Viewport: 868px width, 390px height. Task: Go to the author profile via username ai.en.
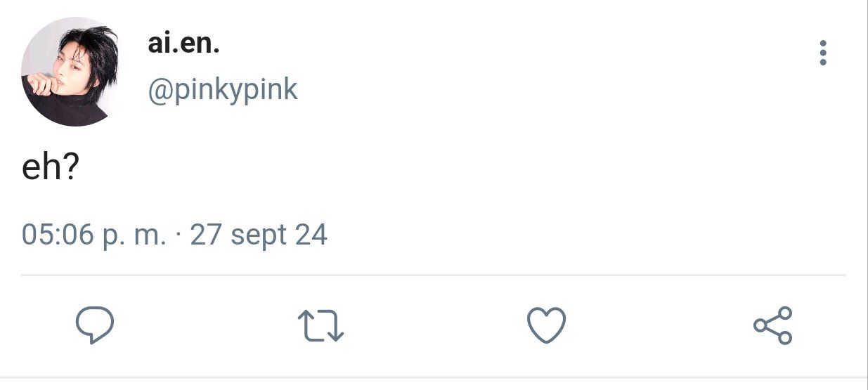(x=183, y=44)
